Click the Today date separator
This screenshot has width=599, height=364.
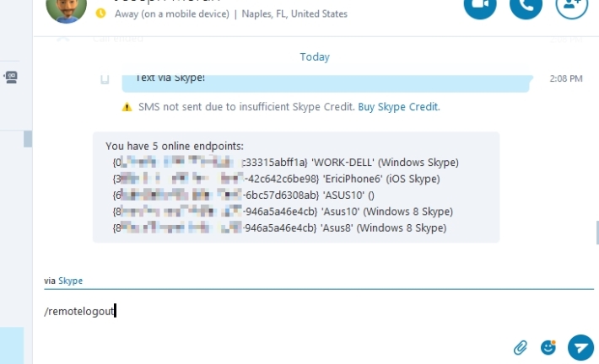315,56
